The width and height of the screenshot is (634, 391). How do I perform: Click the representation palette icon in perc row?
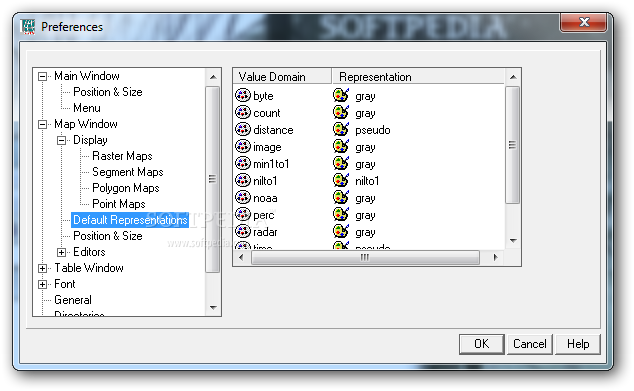(x=341, y=214)
